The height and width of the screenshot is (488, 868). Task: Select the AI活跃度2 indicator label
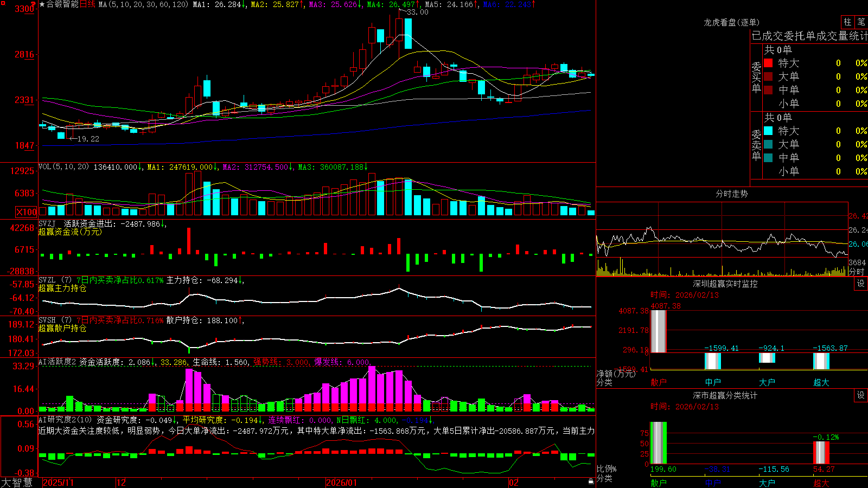point(58,362)
